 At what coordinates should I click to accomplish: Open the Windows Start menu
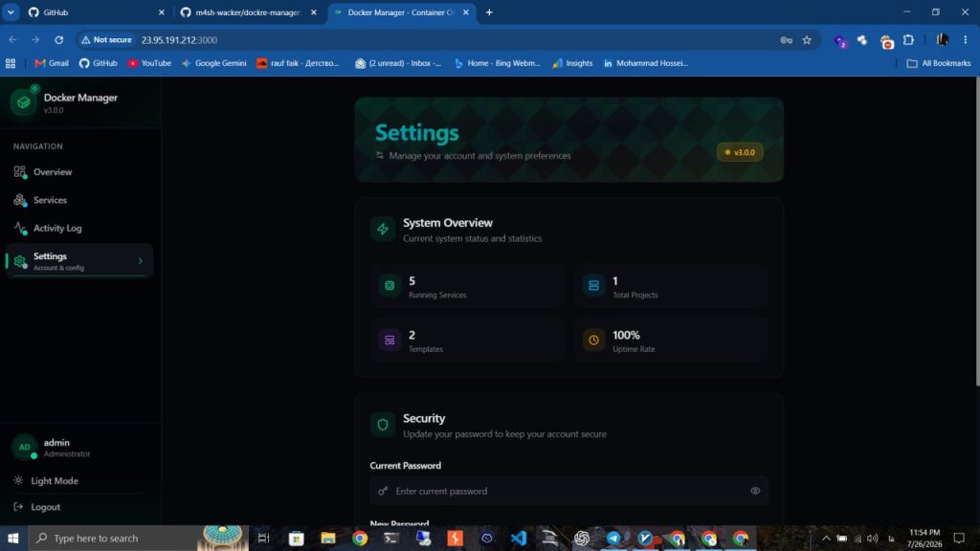(x=13, y=538)
